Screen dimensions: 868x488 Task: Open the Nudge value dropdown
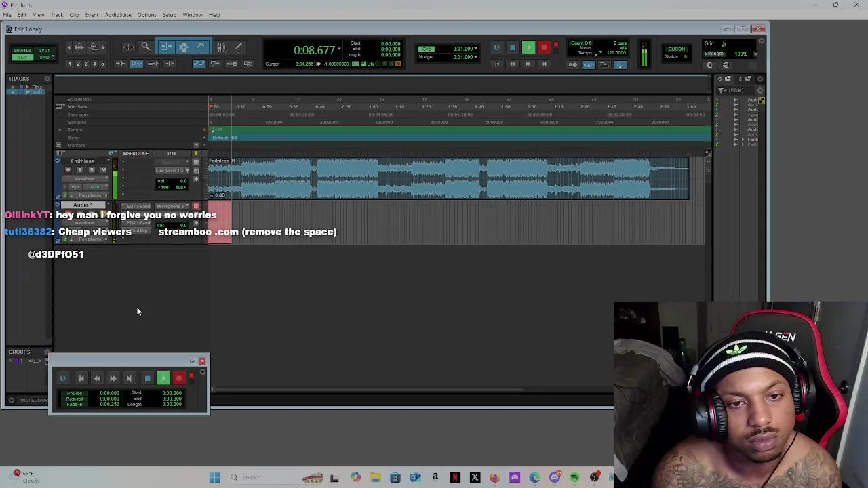point(475,57)
